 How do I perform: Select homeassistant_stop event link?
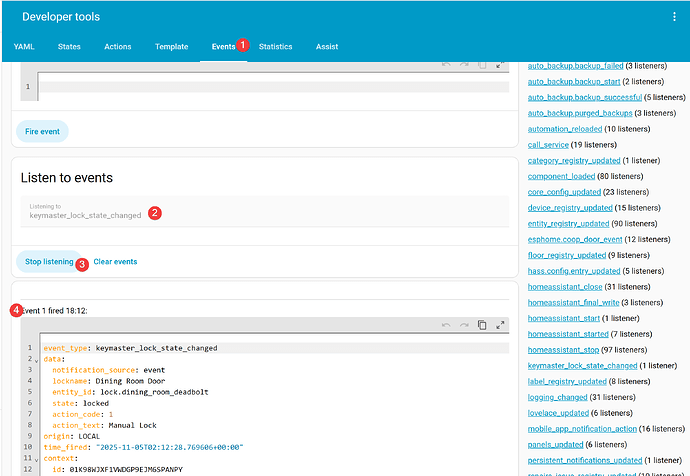[563, 350]
